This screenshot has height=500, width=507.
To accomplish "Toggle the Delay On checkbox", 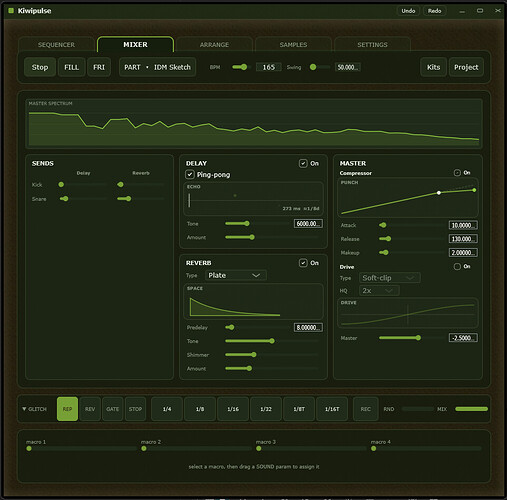I will (x=303, y=163).
